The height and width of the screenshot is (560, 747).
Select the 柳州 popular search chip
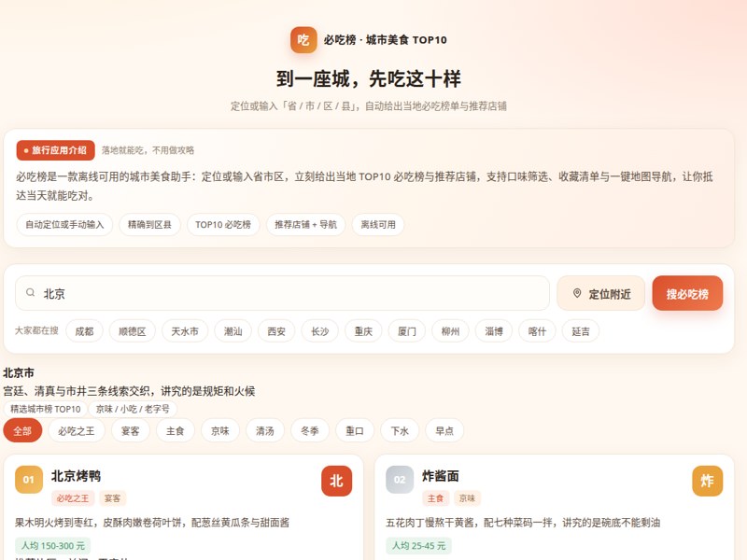coord(450,331)
